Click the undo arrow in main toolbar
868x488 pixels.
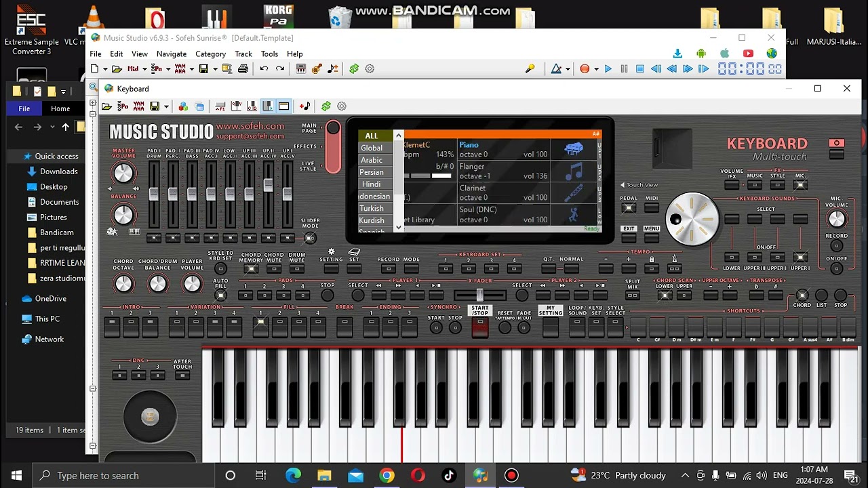tap(264, 68)
